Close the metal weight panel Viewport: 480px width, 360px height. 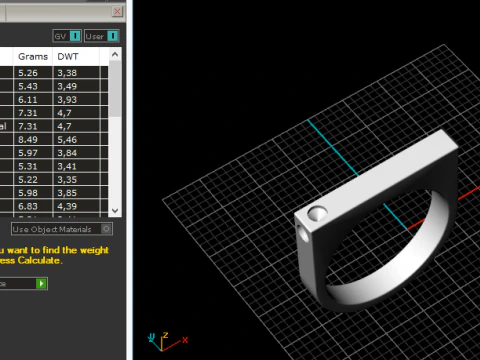click(x=117, y=12)
